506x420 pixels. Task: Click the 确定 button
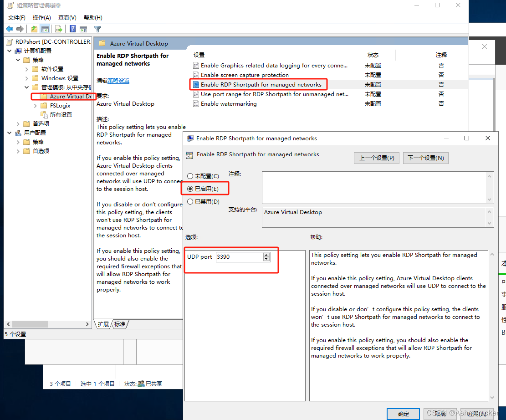tap(404, 414)
